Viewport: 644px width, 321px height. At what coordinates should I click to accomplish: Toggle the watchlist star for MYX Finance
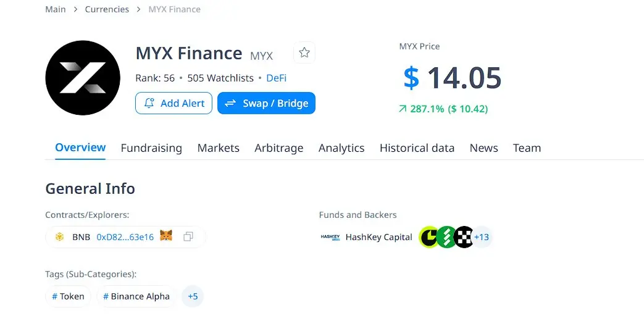304,52
